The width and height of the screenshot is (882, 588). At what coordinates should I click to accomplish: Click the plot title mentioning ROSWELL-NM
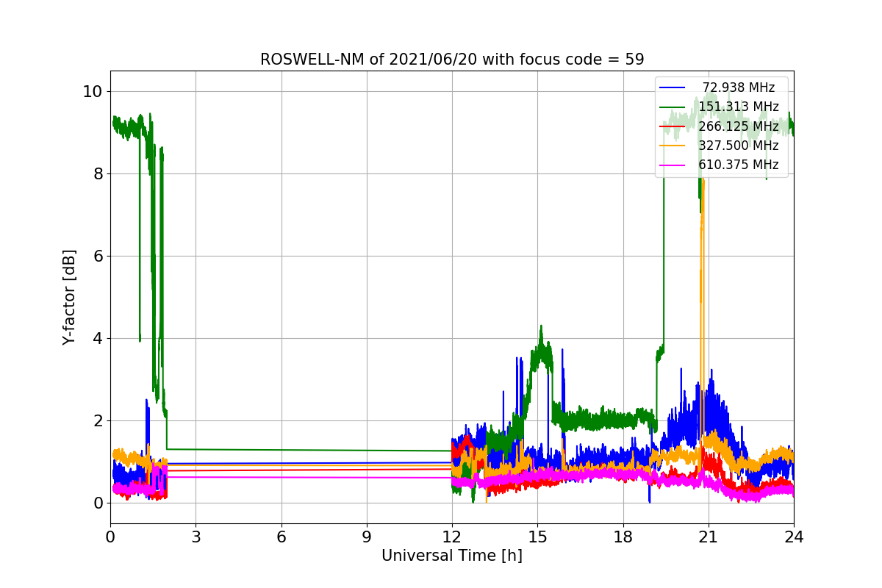(x=452, y=60)
